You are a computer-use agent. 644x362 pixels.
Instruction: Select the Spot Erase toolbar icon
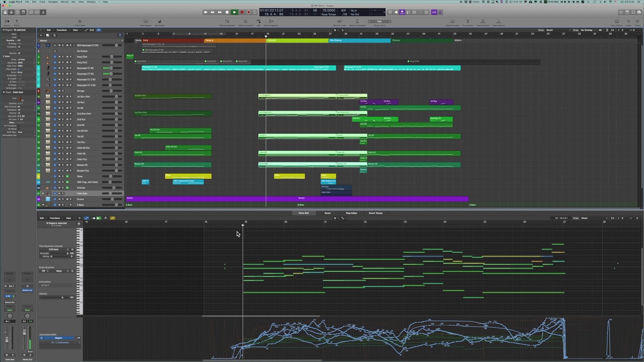coord(159,23)
